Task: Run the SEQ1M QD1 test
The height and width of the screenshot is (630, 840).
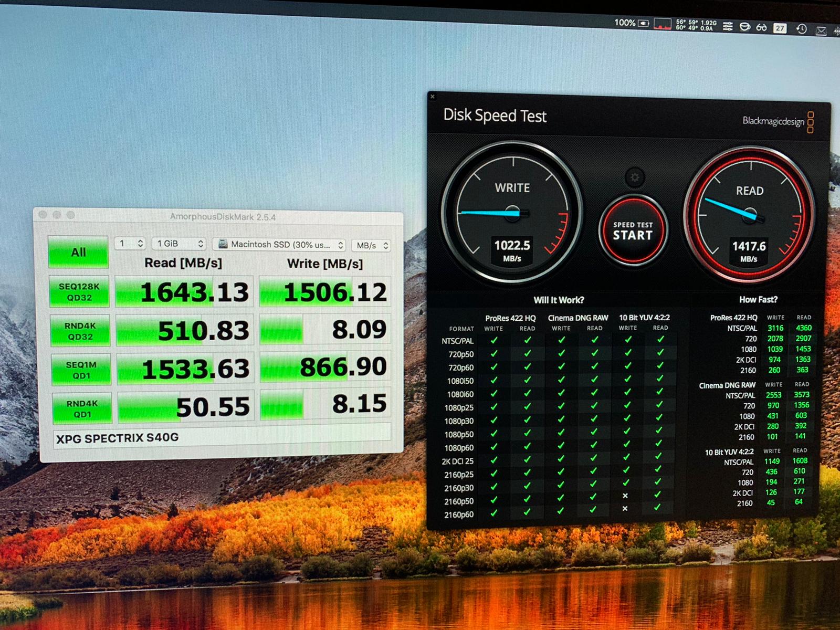Action: pos(81,370)
